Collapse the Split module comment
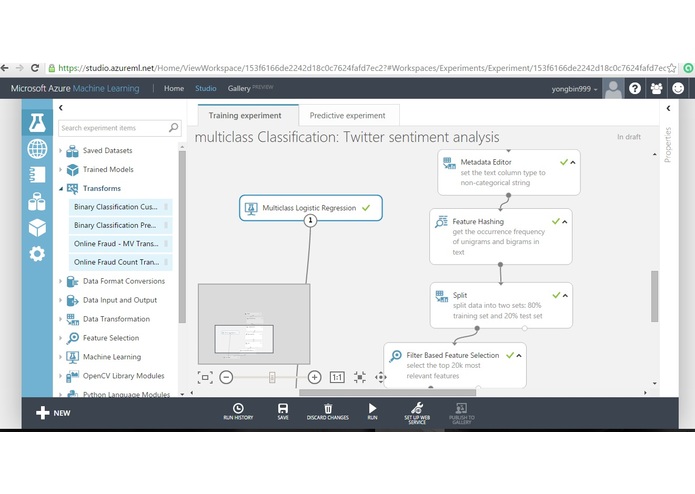 coord(565,296)
